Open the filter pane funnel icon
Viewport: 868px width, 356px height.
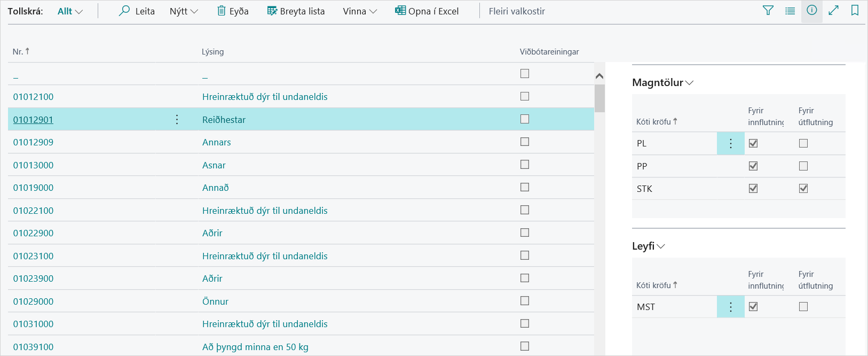pyautogui.click(x=768, y=10)
